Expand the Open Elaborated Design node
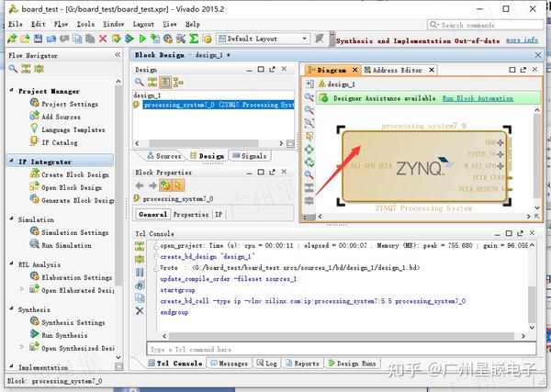The width and height of the screenshot is (551, 392). [23, 290]
